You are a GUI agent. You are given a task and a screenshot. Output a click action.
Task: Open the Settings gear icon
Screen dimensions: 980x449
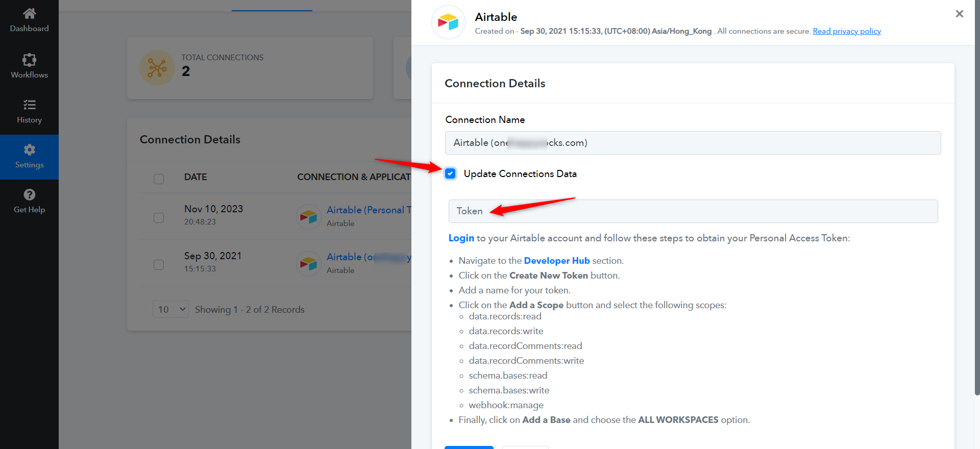pyautogui.click(x=29, y=149)
